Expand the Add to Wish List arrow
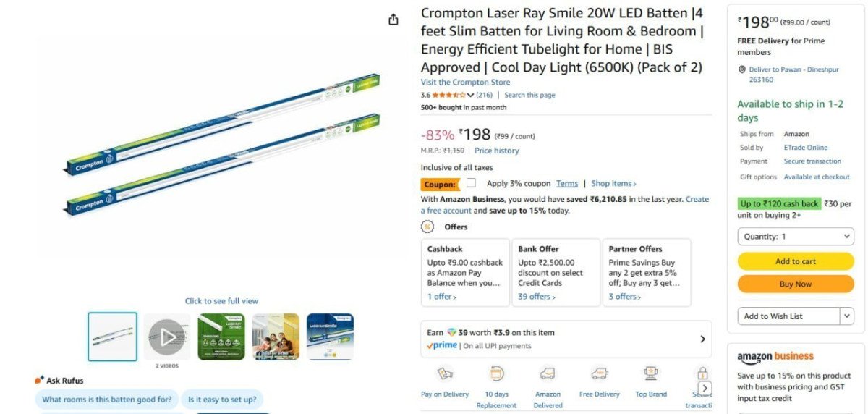 click(x=847, y=316)
